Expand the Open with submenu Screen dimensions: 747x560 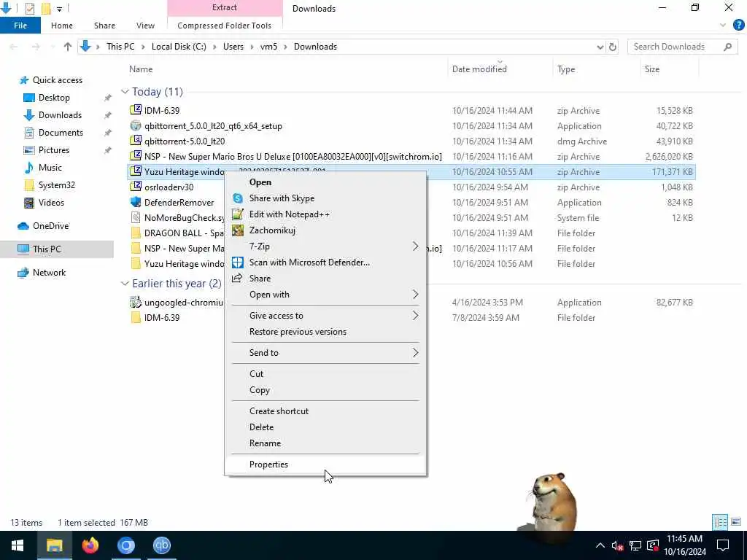325,295
